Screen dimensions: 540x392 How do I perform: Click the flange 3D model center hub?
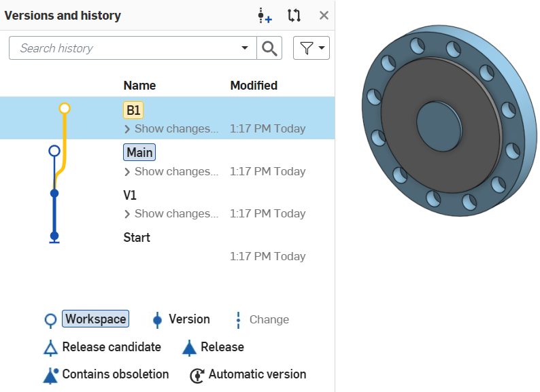tap(439, 126)
